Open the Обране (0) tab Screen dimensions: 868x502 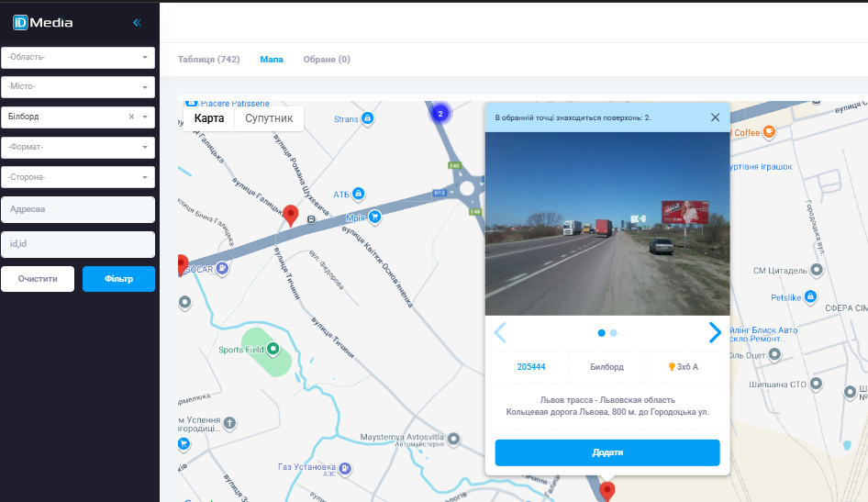[x=327, y=60]
